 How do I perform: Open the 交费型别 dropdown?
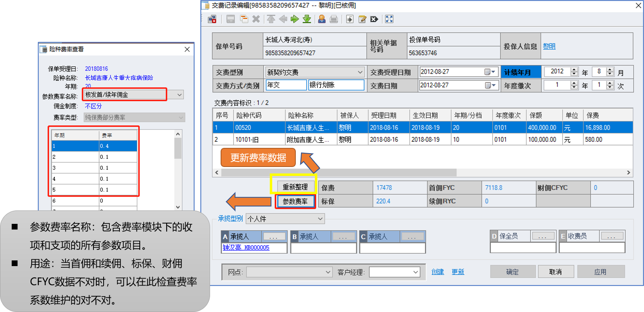pyautogui.click(x=360, y=72)
